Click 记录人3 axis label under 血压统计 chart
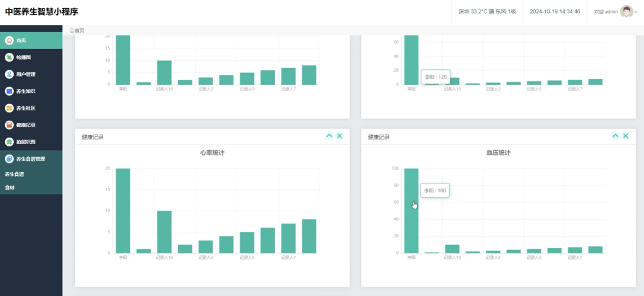The height and width of the screenshot is (296, 644). click(x=493, y=258)
